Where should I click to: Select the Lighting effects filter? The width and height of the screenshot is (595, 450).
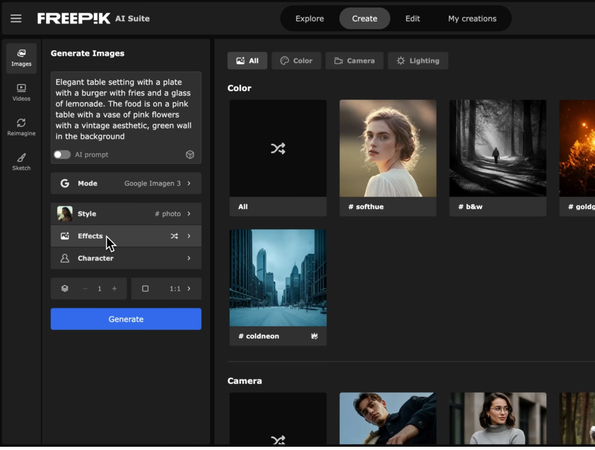click(418, 61)
